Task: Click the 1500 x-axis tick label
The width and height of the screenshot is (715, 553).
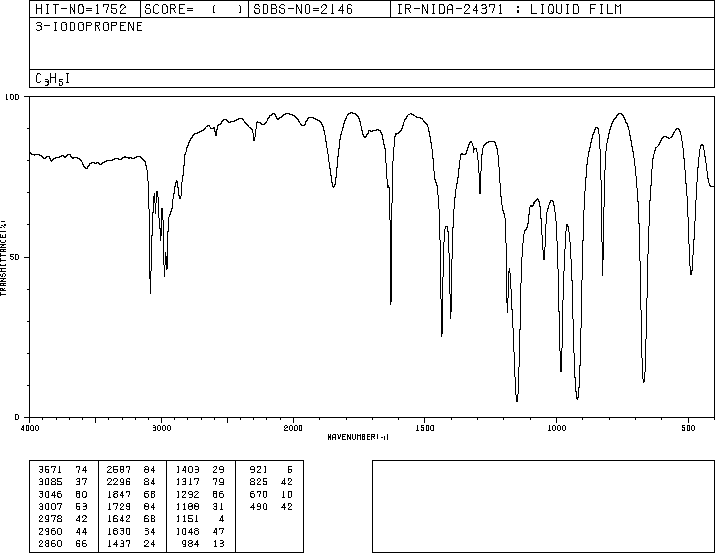Action: click(x=425, y=428)
